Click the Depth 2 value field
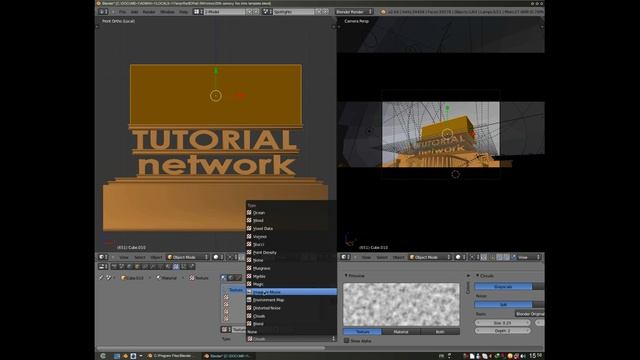Screen dimensions: 640x360 pyautogui.click(x=502, y=331)
